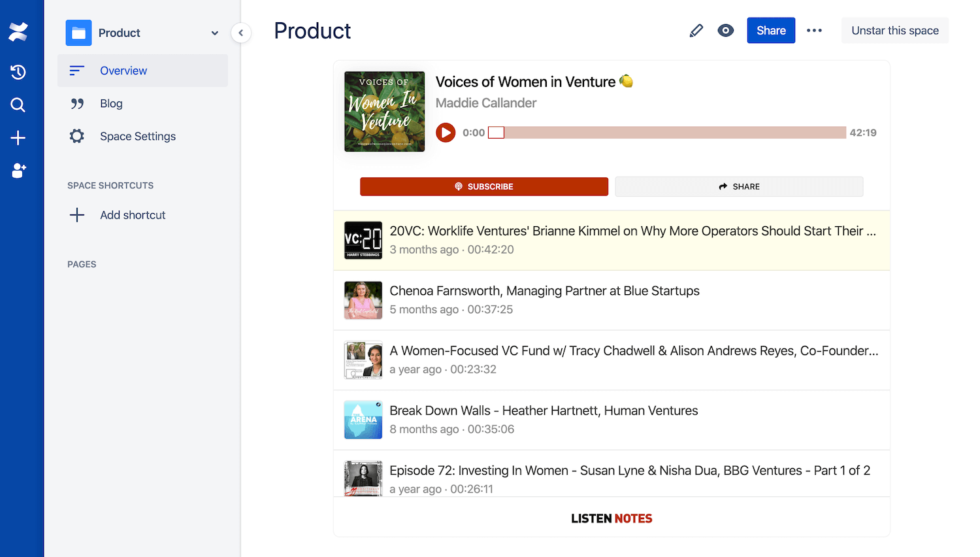Click the create plus icon in blue bar
This screenshot has width=980, height=557.
point(18,137)
